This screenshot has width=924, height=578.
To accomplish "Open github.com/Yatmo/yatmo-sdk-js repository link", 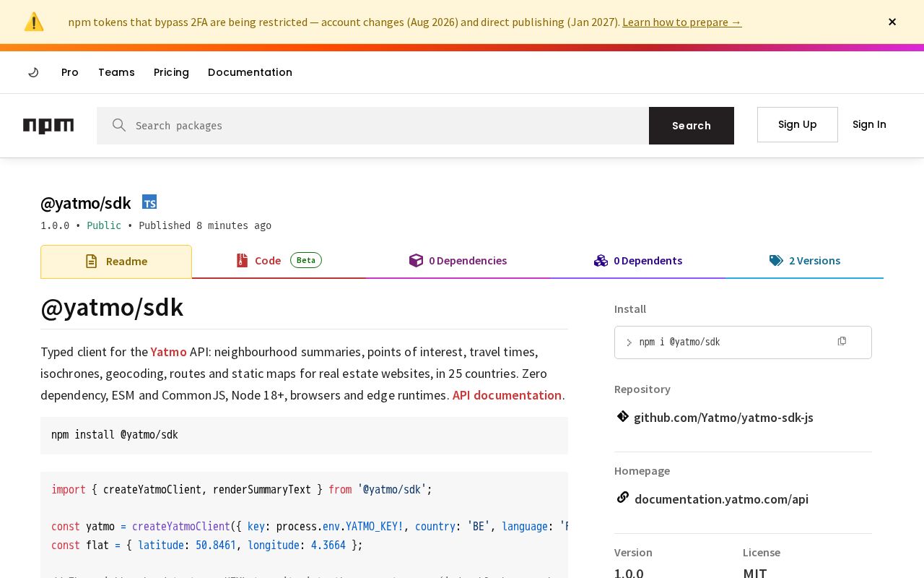I will [723, 418].
